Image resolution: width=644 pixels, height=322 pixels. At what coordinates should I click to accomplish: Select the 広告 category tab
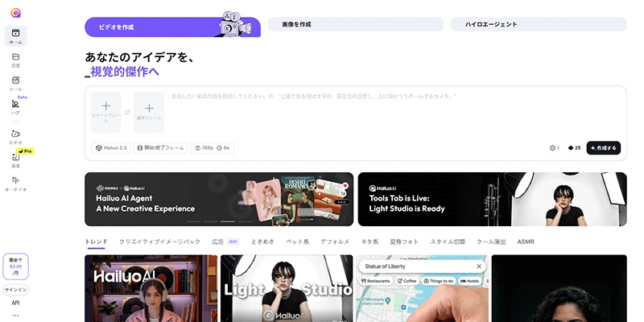pos(217,242)
